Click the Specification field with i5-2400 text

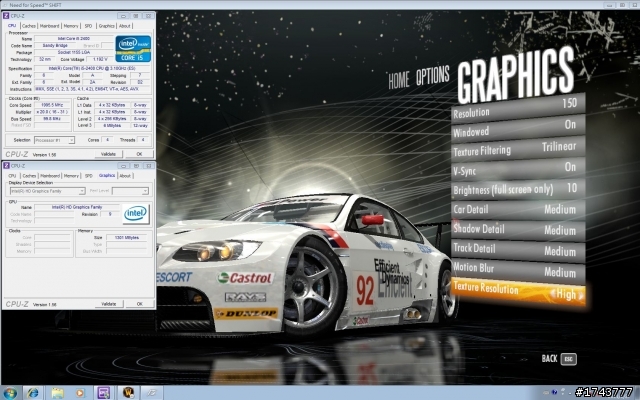pyautogui.click(x=92, y=69)
